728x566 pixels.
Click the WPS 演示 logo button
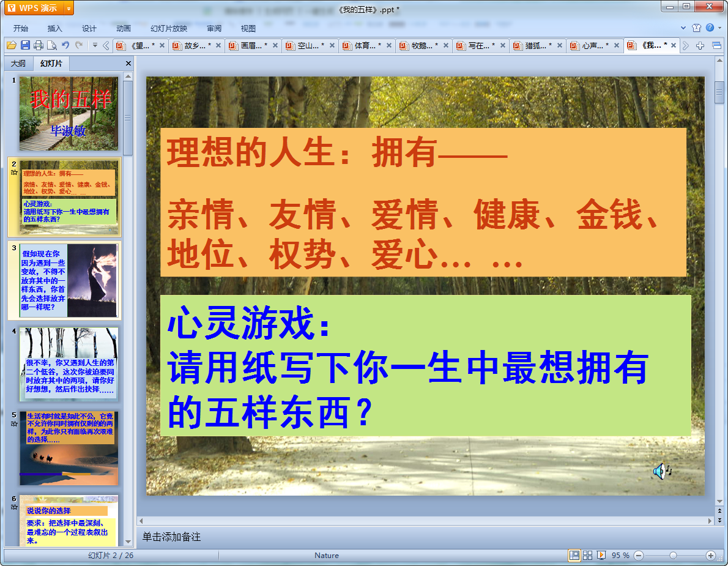(x=34, y=9)
